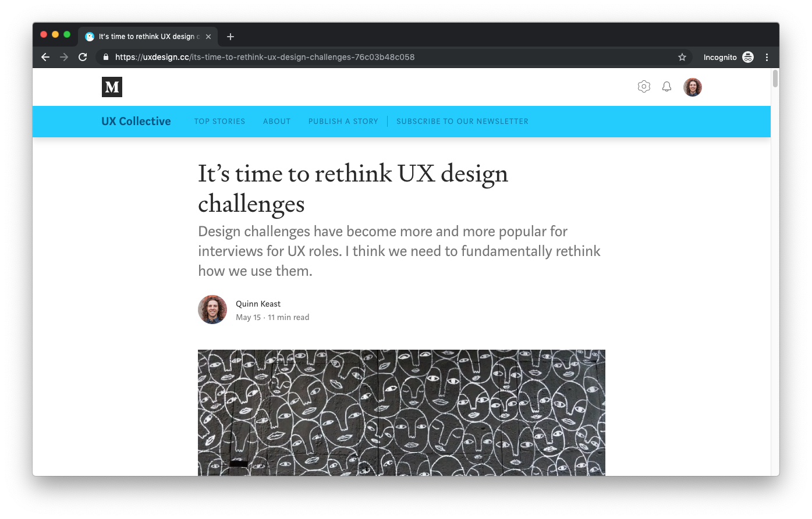
Task: Close the current browser tab
Action: pyautogui.click(x=208, y=37)
